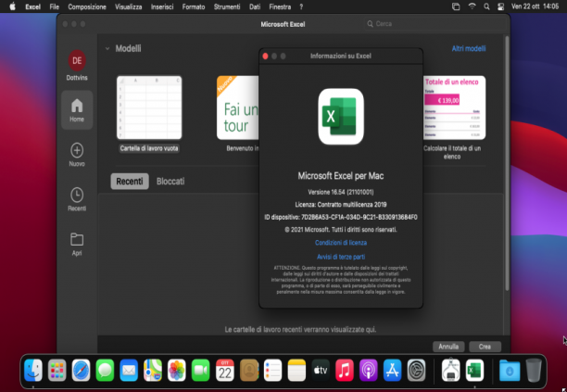Launch Safari from the dock

tap(81, 370)
